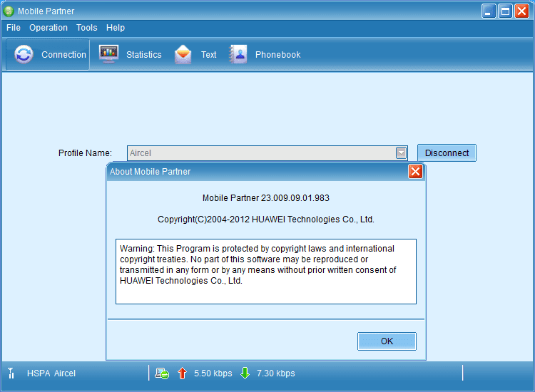The width and height of the screenshot is (535, 392).
Task: Close the About Mobile Partner dialog
Action: [415, 172]
